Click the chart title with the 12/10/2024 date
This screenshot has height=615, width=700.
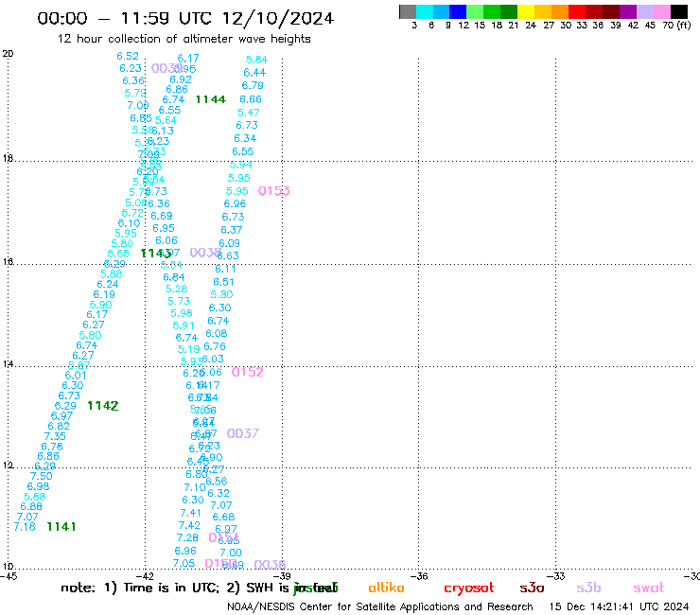click(x=185, y=18)
